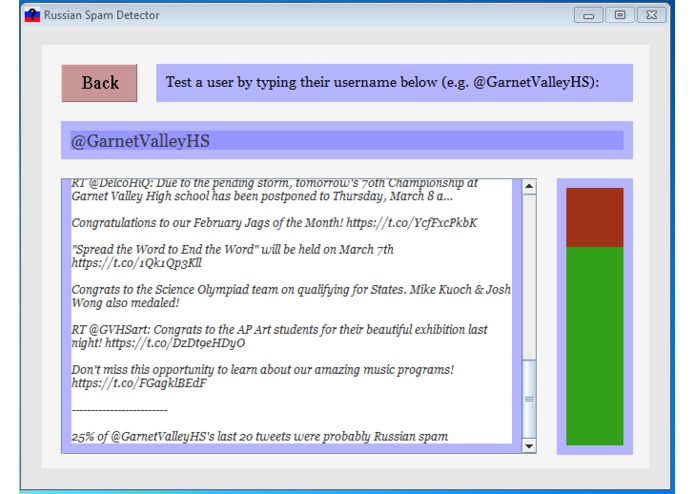Viewport: 695px width, 494px height.
Task: Maximize the Russian Spam Detector window
Action: coord(620,15)
